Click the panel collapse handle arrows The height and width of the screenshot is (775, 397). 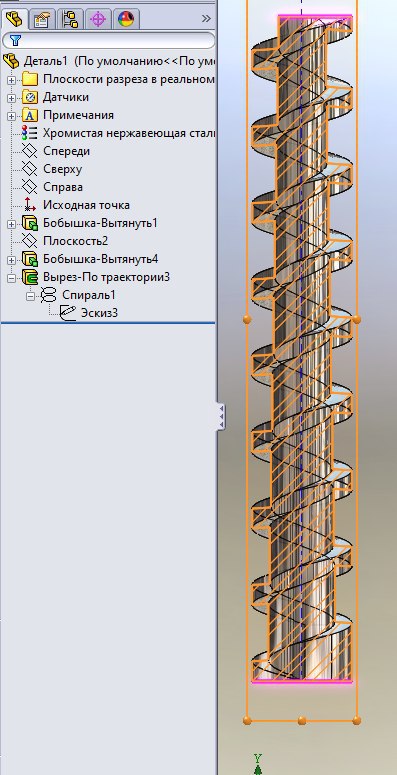(221, 417)
